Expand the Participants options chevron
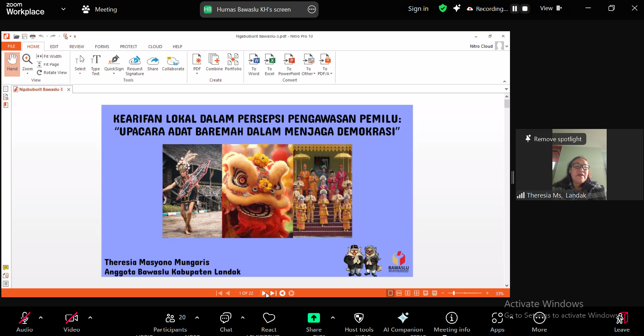The height and width of the screenshot is (336, 644). coord(197,318)
